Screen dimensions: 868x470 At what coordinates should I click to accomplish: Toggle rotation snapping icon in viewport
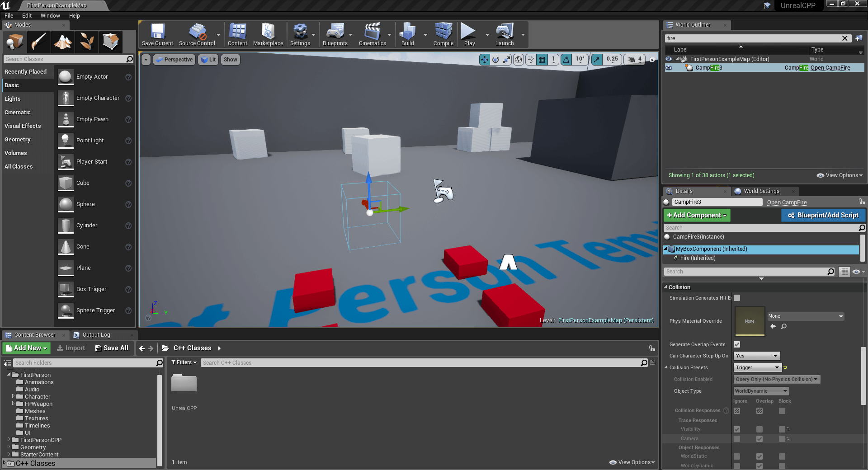(566, 60)
